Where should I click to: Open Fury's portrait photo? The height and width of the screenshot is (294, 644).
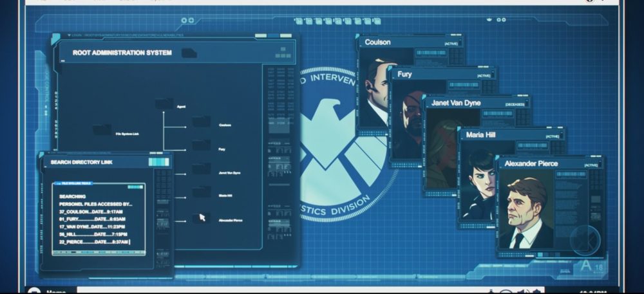(406, 120)
